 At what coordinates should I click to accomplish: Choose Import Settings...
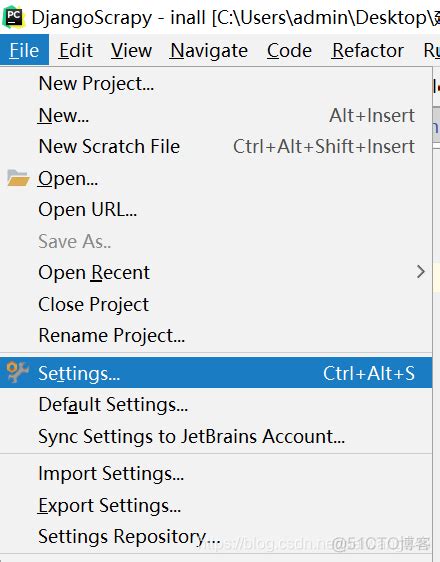216,473
